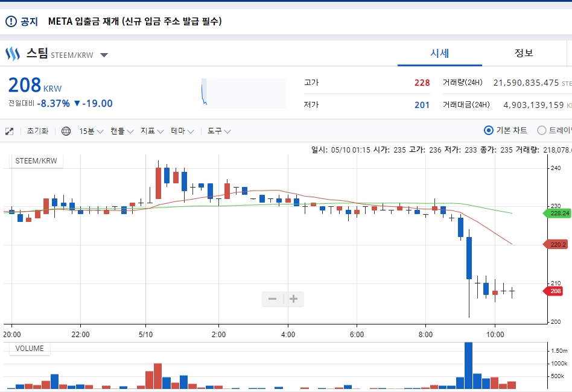Select the 기본 차트 radio button

pyautogui.click(x=489, y=130)
